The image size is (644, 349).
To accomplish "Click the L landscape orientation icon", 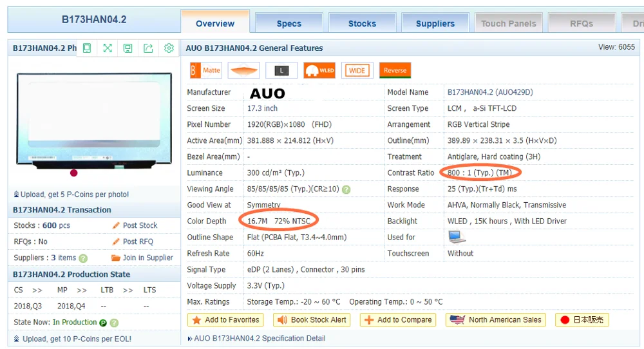I will [281, 70].
